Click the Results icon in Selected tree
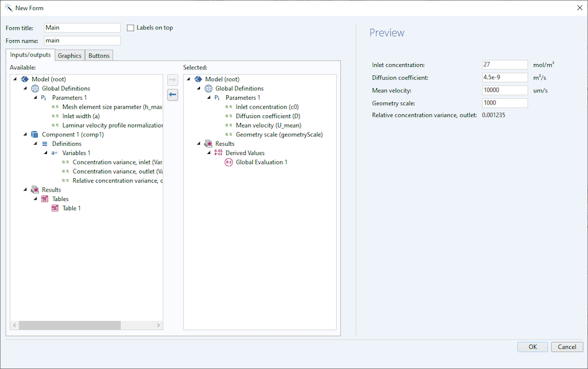588x369 pixels. point(209,144)
